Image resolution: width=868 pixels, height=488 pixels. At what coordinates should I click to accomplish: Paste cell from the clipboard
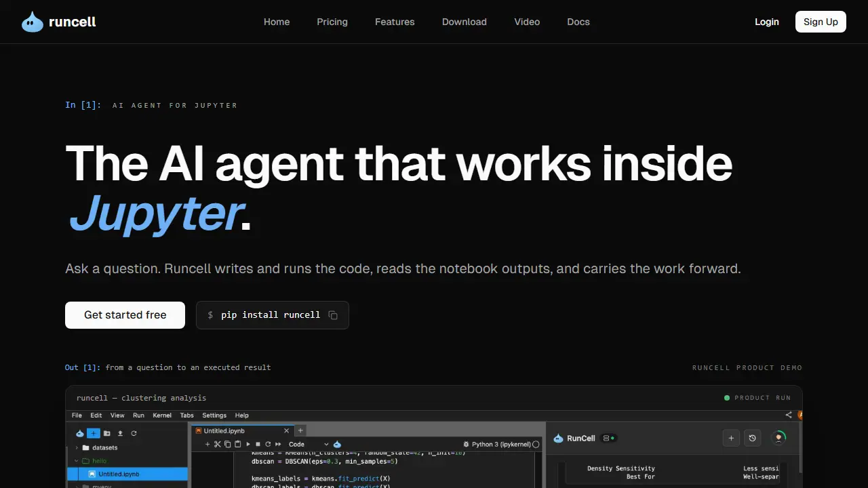[237, 444]
